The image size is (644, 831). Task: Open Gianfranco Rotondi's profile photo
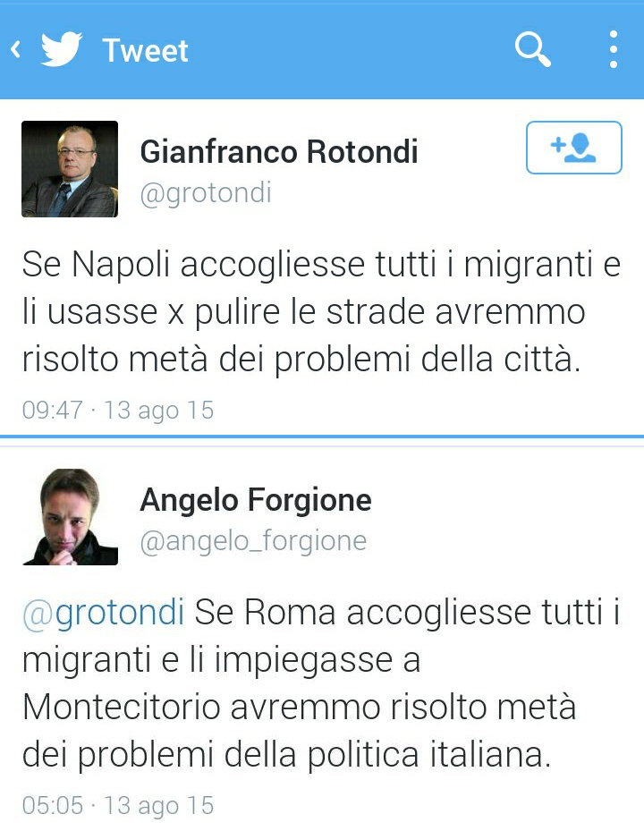pos(70,169)
